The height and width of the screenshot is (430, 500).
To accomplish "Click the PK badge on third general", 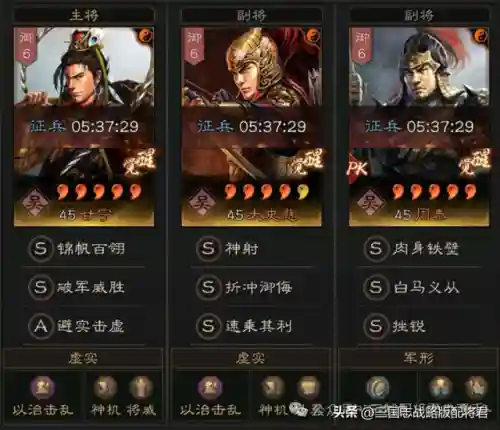I will pyautogui.click(x=357, y=168).
